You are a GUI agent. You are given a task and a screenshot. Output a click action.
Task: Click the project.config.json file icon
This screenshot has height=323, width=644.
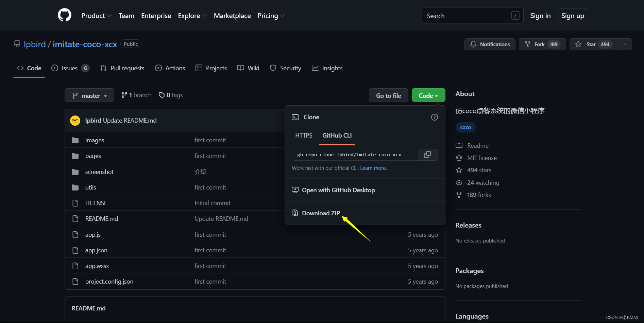[x=75, y=282]
